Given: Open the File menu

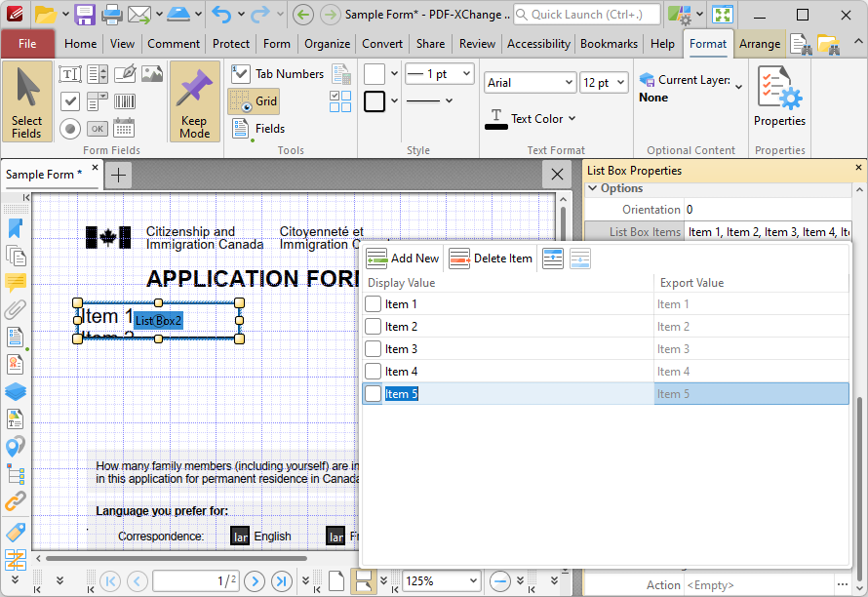Looking at the screenshot, I should coord(27,44).
